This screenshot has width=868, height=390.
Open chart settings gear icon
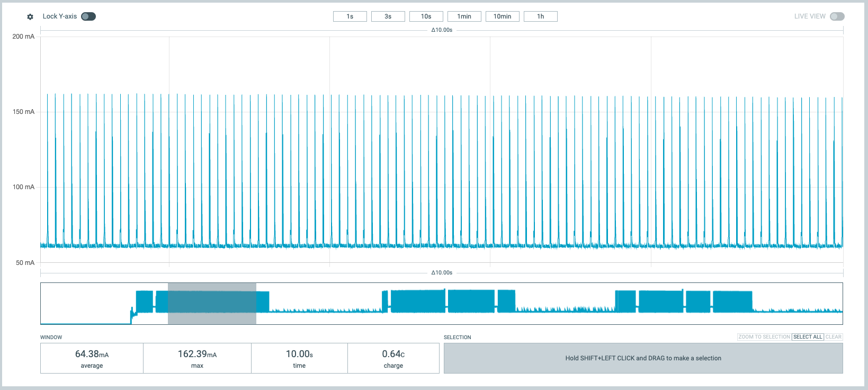(x=30, y=17)
